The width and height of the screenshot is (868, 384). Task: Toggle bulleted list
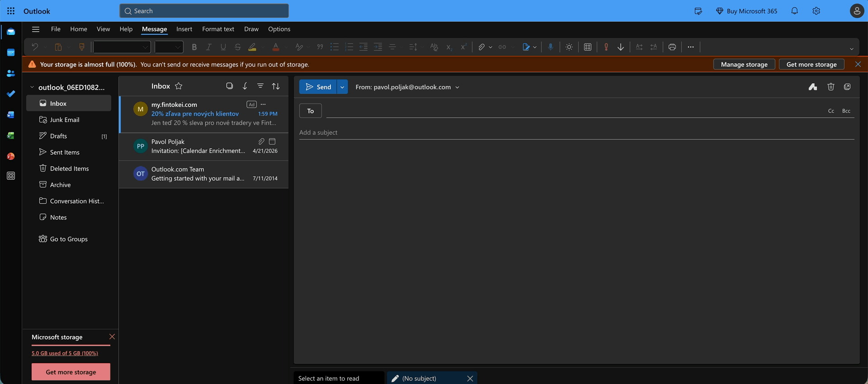(335, 47)
